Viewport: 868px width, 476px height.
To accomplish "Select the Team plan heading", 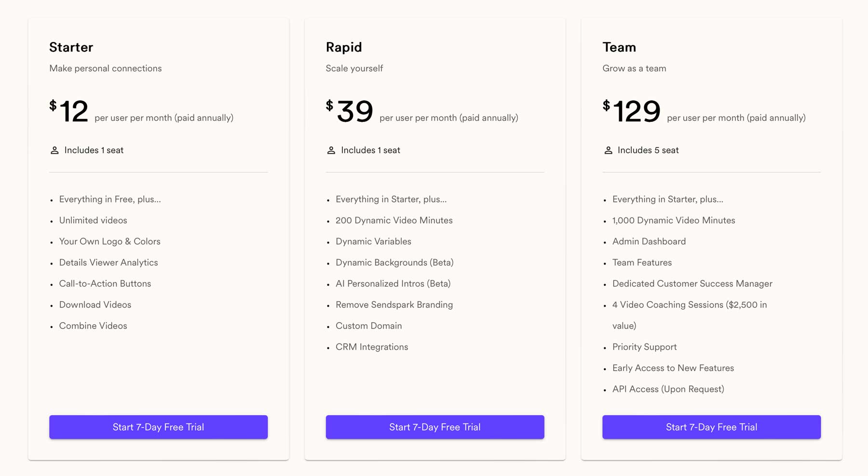I will click(x=619, y=47).
